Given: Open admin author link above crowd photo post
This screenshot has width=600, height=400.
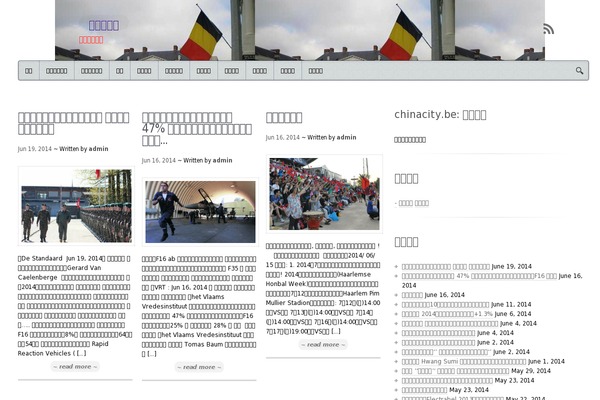Looking at the screenshot, I should click(346, 137).
